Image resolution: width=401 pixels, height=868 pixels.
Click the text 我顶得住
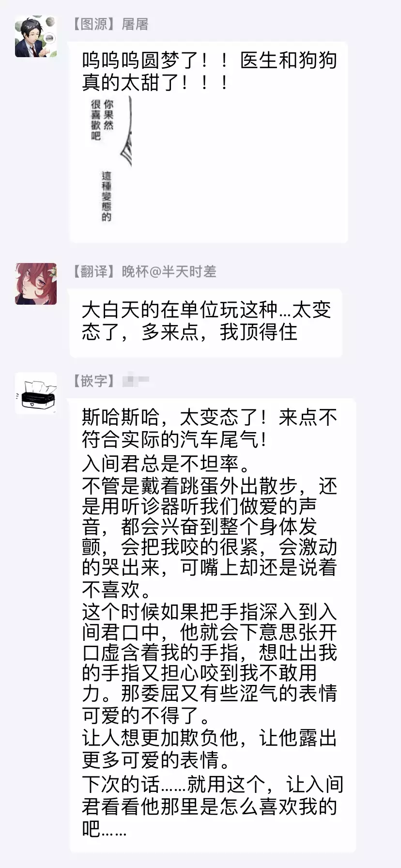(x=259, y=332)
